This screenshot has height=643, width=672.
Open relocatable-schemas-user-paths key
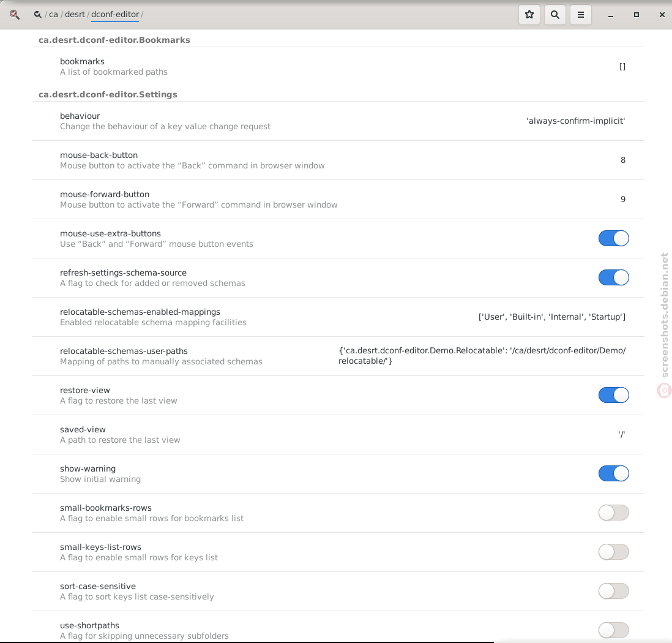click(338, 356)
